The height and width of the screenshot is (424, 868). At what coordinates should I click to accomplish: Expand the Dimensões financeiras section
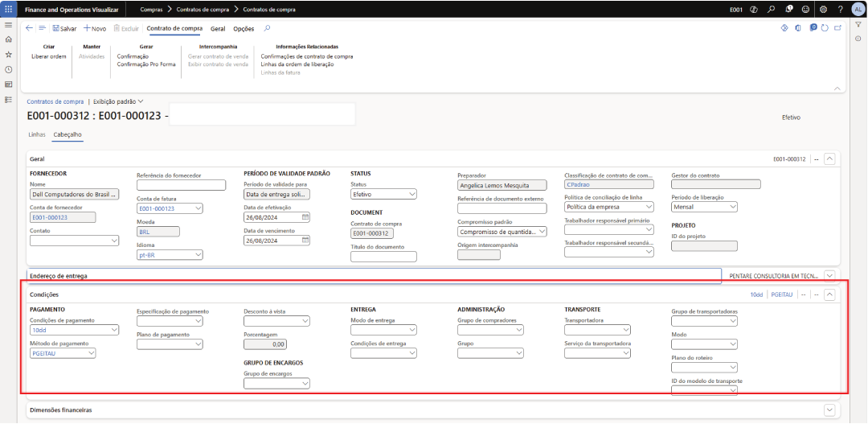point(830,410)
